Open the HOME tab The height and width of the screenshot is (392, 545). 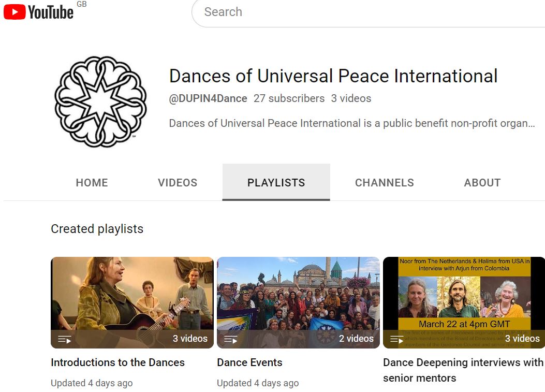pyautogui.click(x=92, y=183)
